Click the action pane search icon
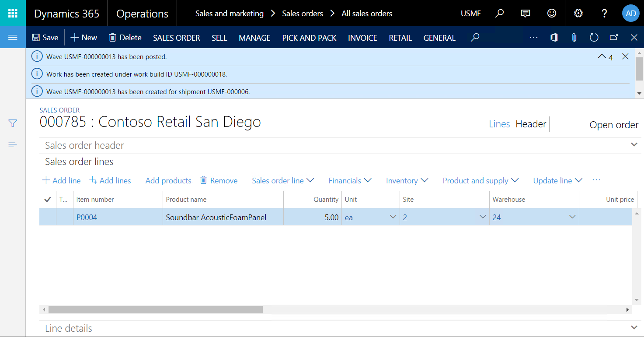The image size is (644, 337). pos(475,37)
